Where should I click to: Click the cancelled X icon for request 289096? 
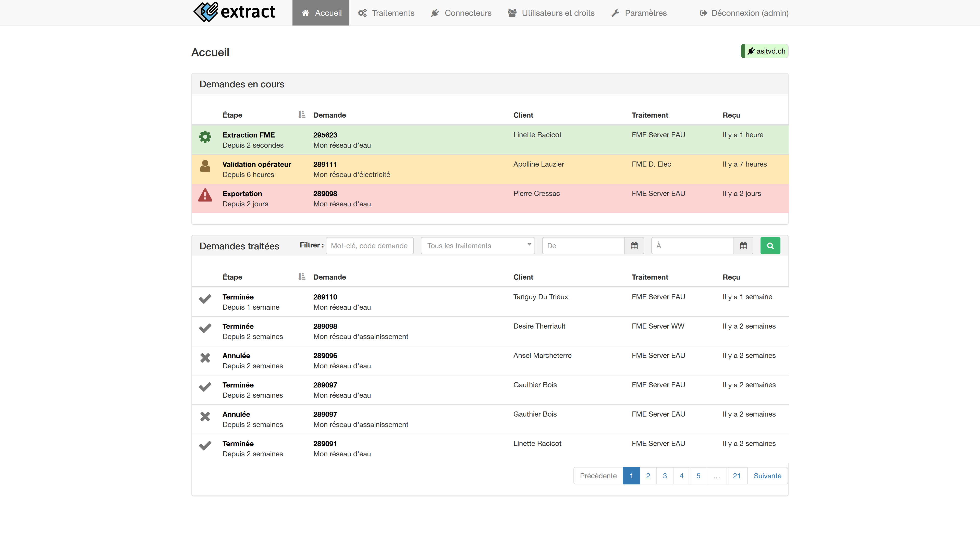coord(205,358)
